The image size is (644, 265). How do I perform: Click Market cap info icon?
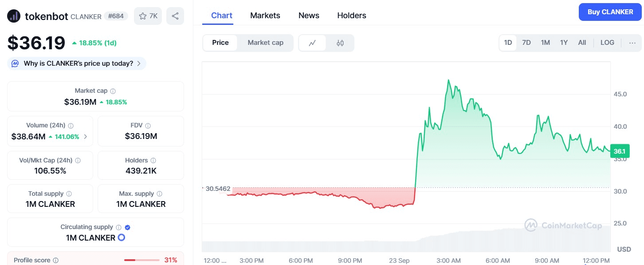(113, 91)
